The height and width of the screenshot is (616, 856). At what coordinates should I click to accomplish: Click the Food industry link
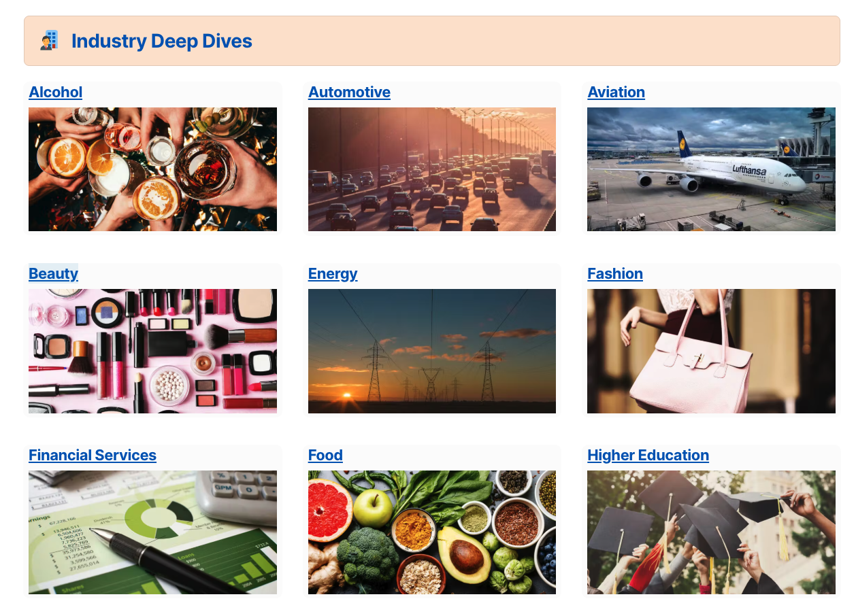click(x=325, y=456)
